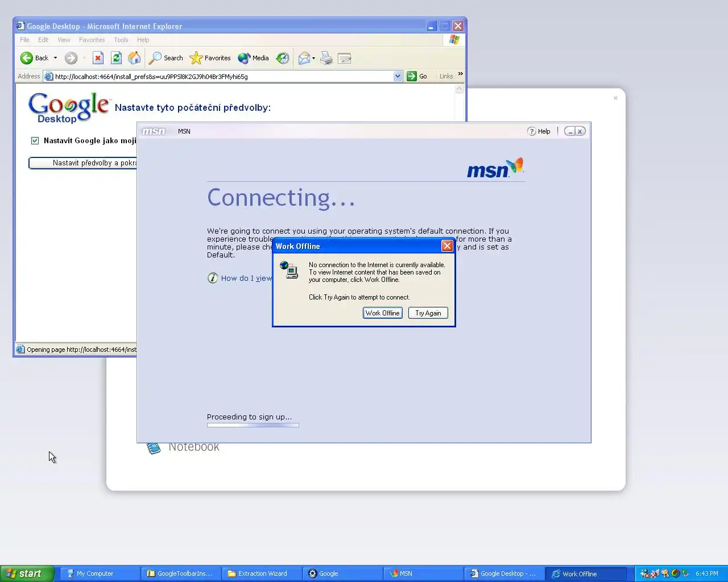This screenshot has width=728, height=582.
Task: Click the IE scrollbar up arrow
Action: click(460, 89)
